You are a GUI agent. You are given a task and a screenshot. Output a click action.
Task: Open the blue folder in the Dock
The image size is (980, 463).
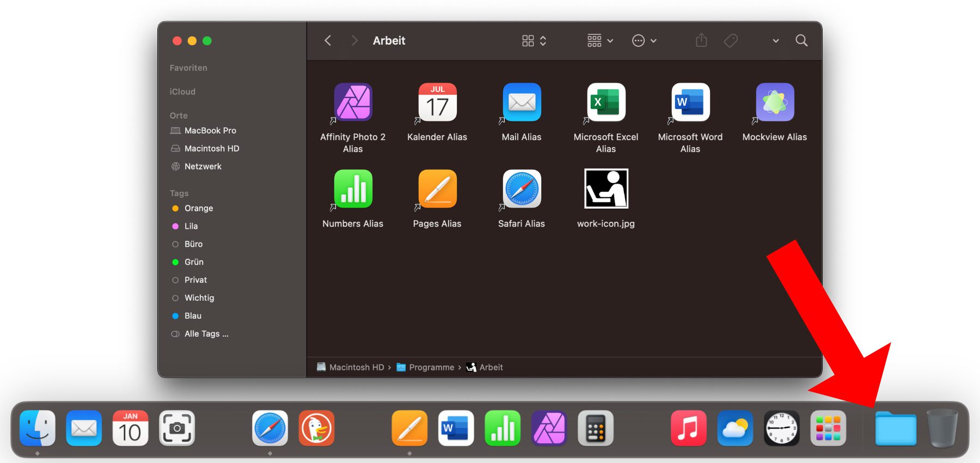896,429
